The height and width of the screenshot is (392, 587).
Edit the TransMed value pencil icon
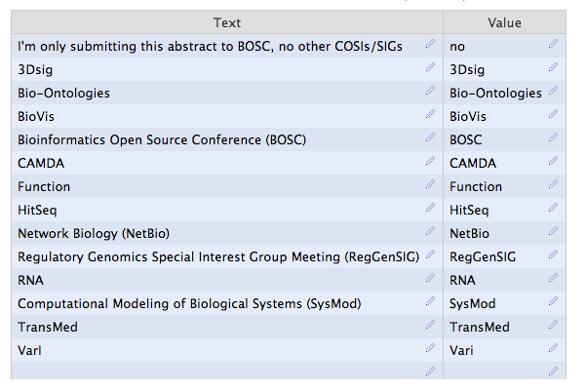click(553, 326)
